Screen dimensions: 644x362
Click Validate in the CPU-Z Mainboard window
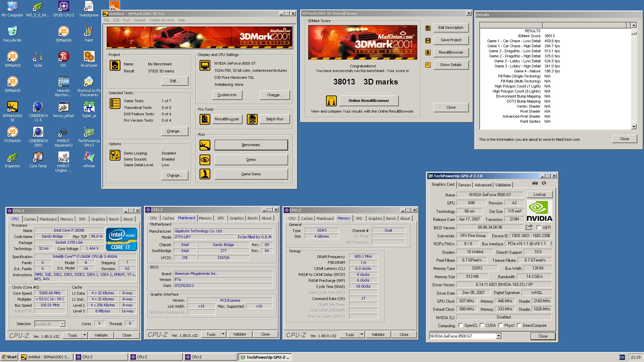tap(239, 334)
